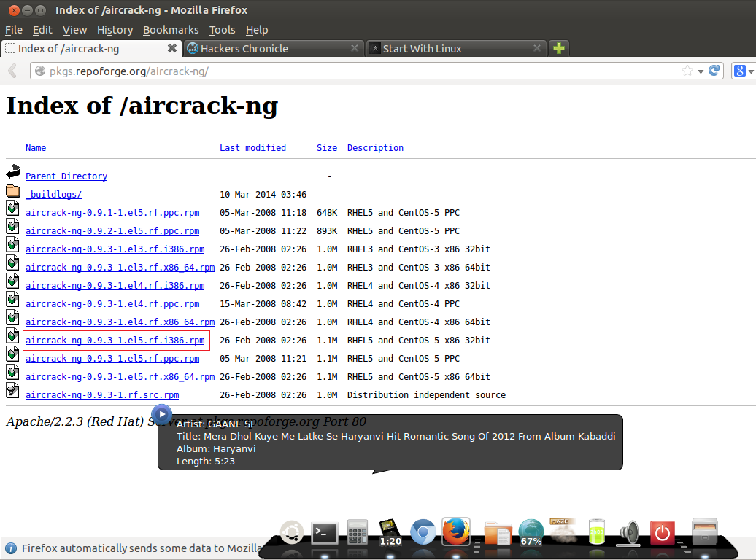This screenshot has width=756, height=560.
Task: Open the Calculator from the dock
Action: pyautogui.click(x=358, y=533)
